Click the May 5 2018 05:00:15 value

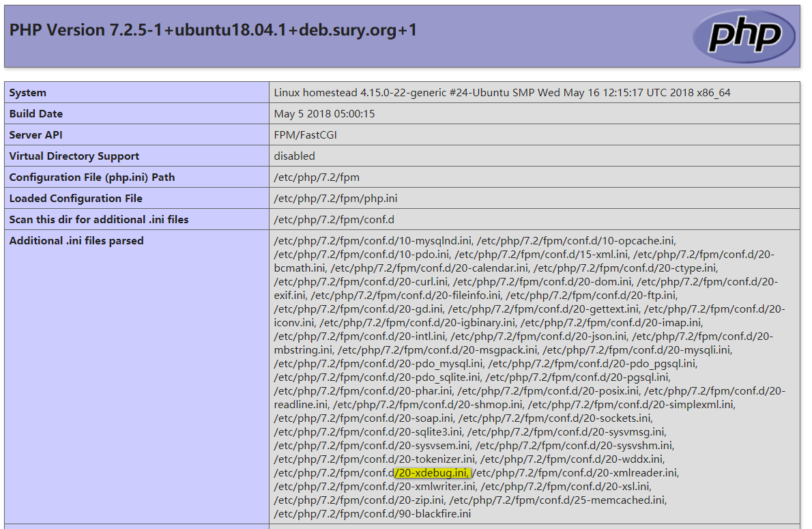click(324, 114)
